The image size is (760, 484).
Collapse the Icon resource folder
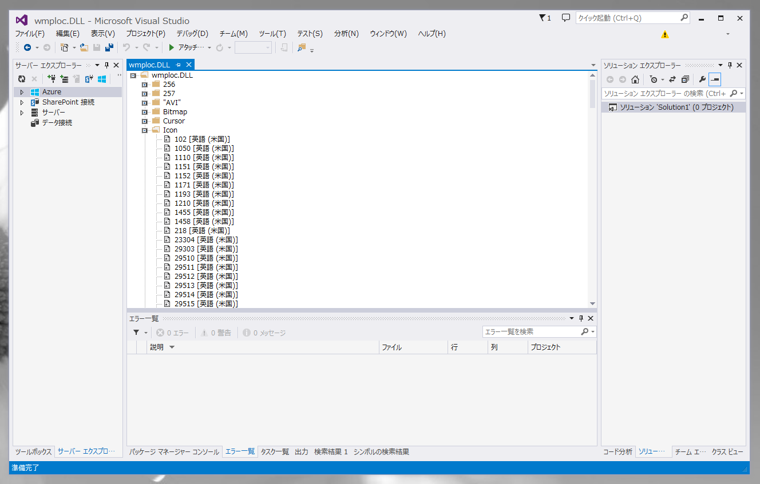(144, 130)
